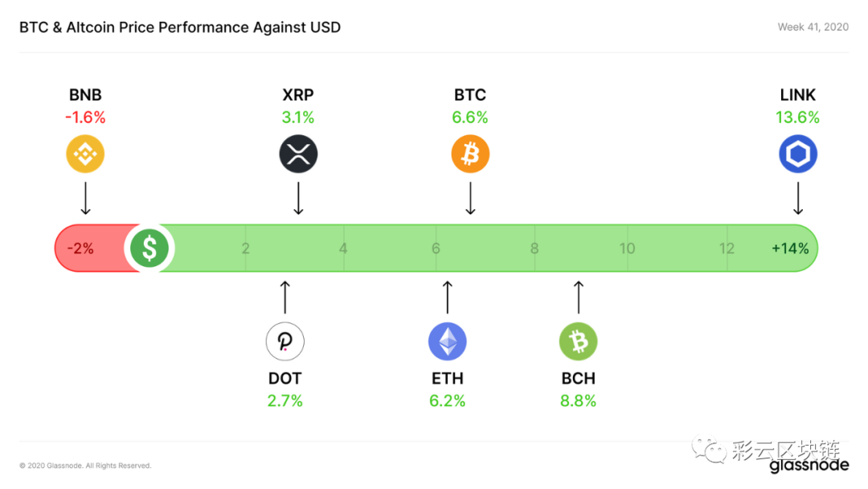This screenshot has width=868, height=489.
Task: Click the green BCH Bitcoin Cash icon
Action: click(x=578, y=342)
